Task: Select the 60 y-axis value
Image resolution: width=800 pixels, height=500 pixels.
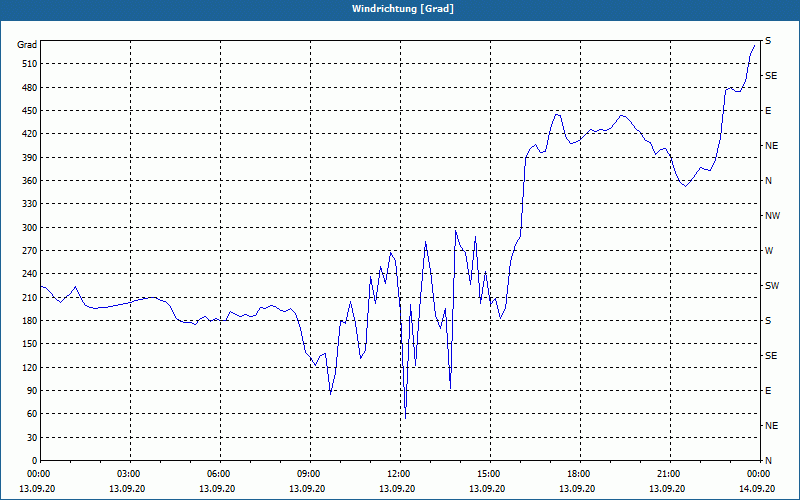Action: tap(32, 414)
